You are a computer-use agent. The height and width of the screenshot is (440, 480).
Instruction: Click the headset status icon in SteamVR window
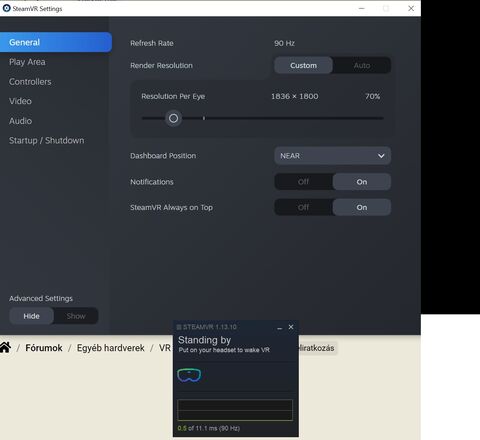click(x=189, y=375)
